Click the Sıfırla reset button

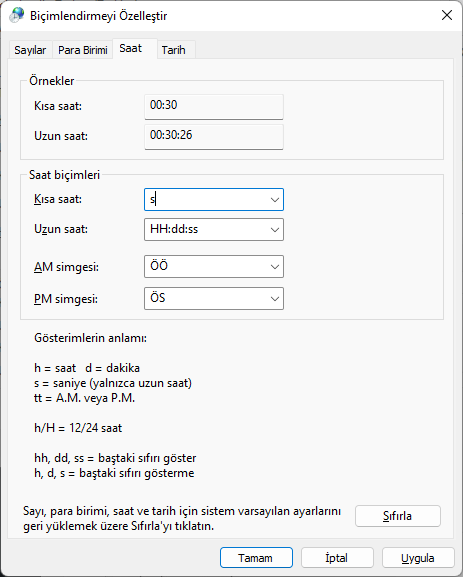tap(398, 516)
